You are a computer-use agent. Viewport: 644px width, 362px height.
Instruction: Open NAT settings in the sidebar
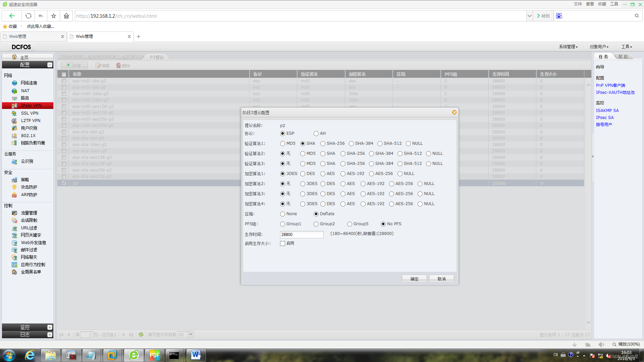pos(25,90)
